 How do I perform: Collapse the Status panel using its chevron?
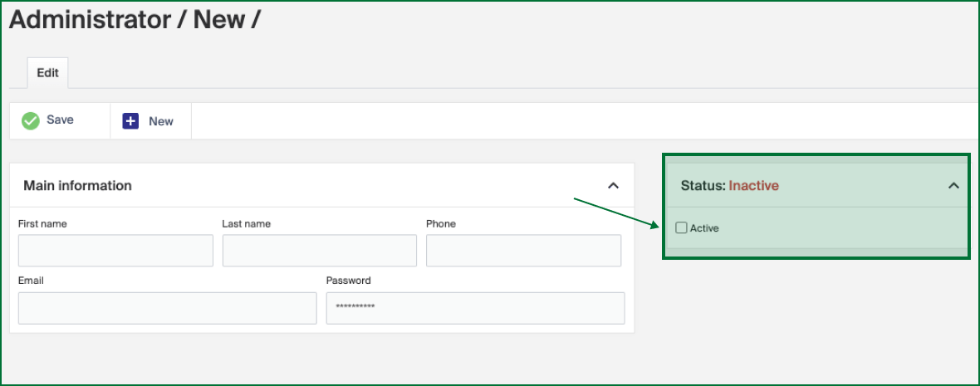pos(953,186)
